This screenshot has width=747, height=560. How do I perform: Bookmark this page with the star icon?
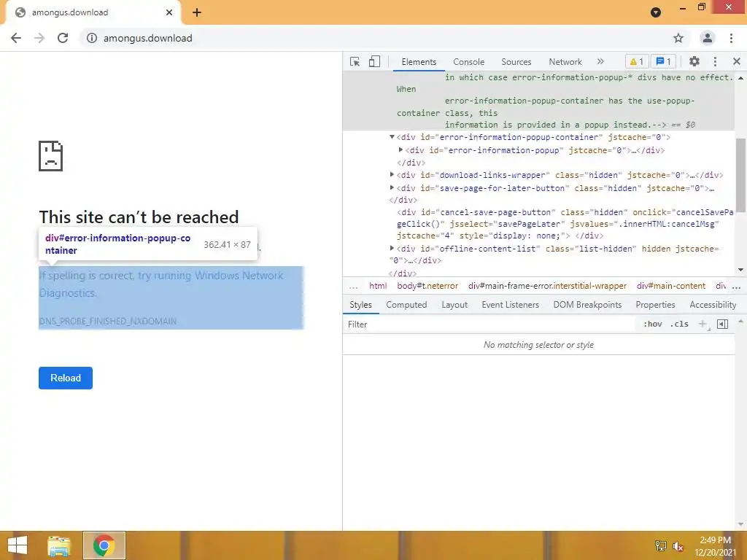[678, 38]
